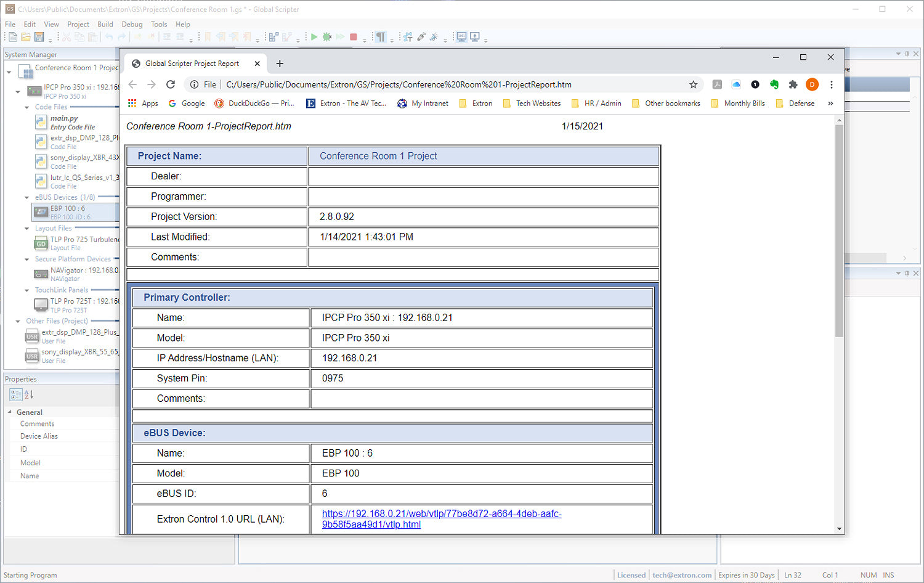Open the Monthly Bills bookmark folder
Image resolution: width=924 pixels, height=583 pixels.
pos(738,104)
